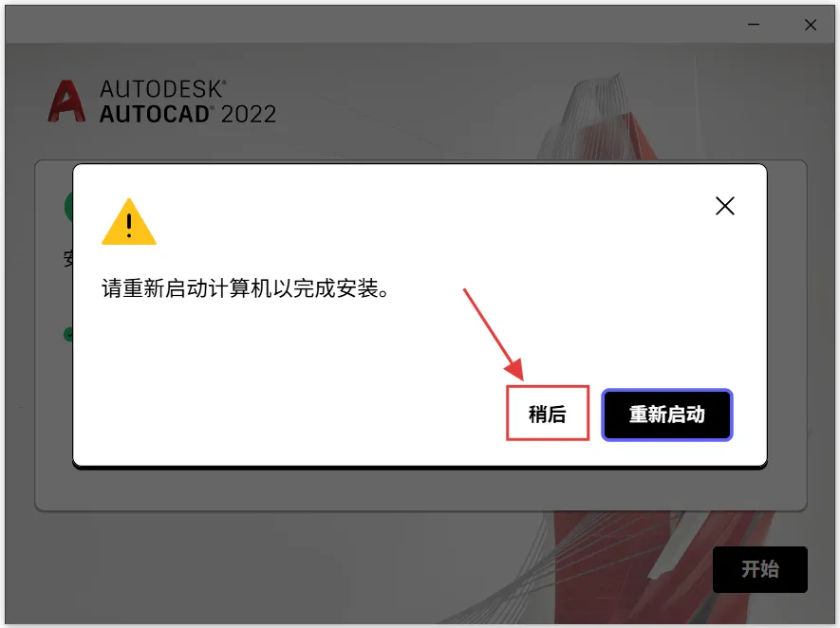Click the red AutoCAD A logo

[66, 102]
